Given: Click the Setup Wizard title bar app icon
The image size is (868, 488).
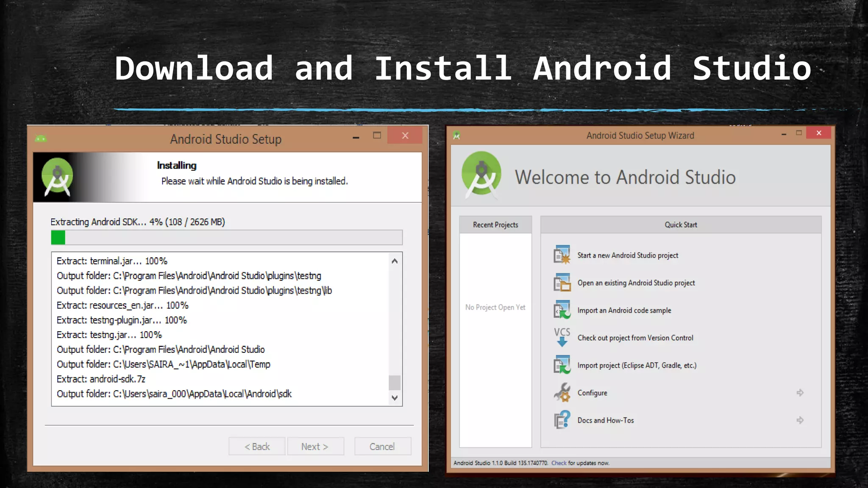Looking at the screenshot, I should (456, 136).
